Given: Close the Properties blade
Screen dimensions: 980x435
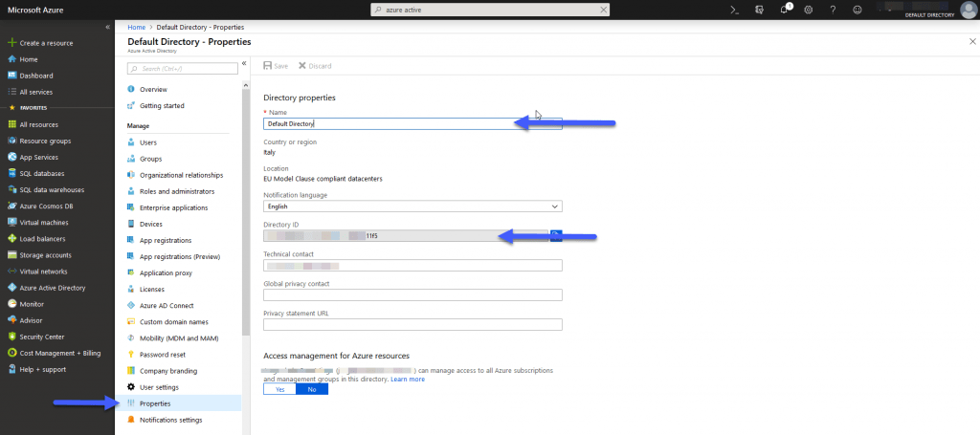Looking at the screenshot, I should tap(972, 41).
